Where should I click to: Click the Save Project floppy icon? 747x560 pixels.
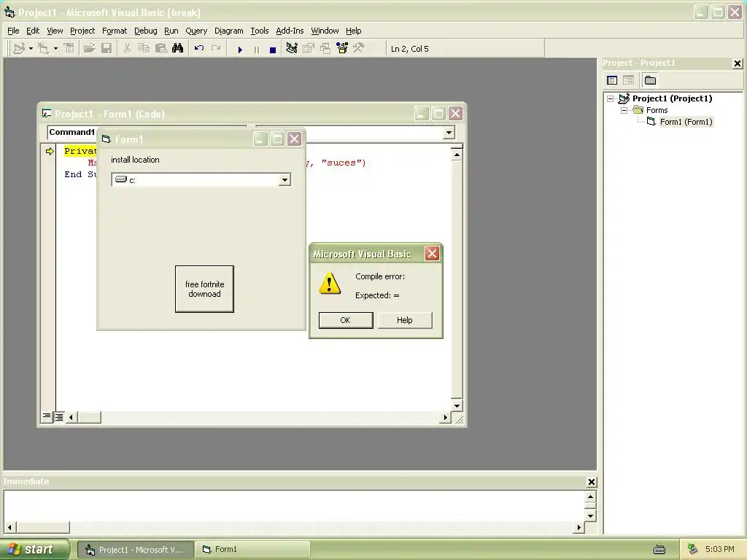(x=107, y=48)
